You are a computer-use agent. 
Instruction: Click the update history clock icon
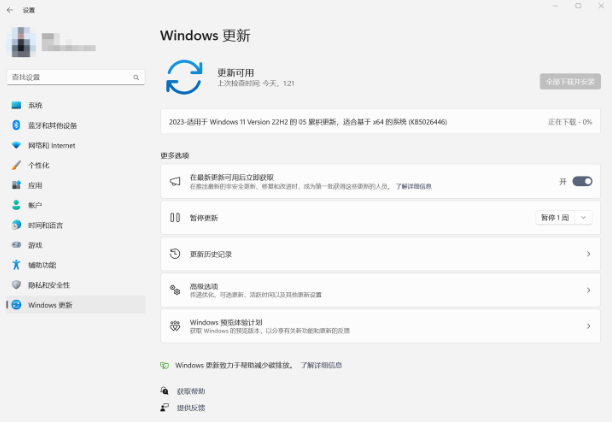(x=175, y=254)
